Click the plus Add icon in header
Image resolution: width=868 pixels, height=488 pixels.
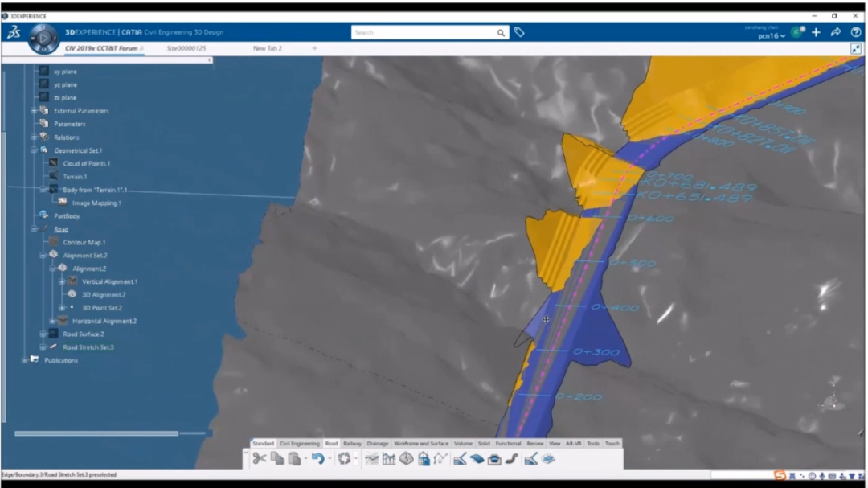pyautogui.click(x=816, y=32)
